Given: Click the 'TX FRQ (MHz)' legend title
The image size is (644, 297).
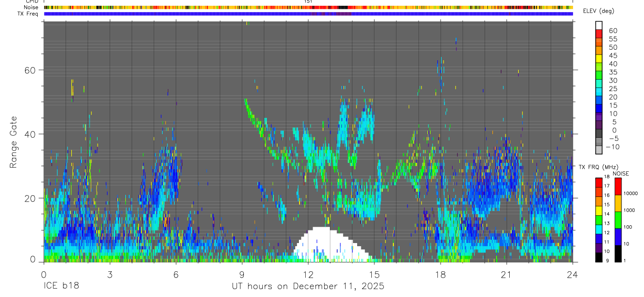Looking at the screenshot, I should pos(599,167).
